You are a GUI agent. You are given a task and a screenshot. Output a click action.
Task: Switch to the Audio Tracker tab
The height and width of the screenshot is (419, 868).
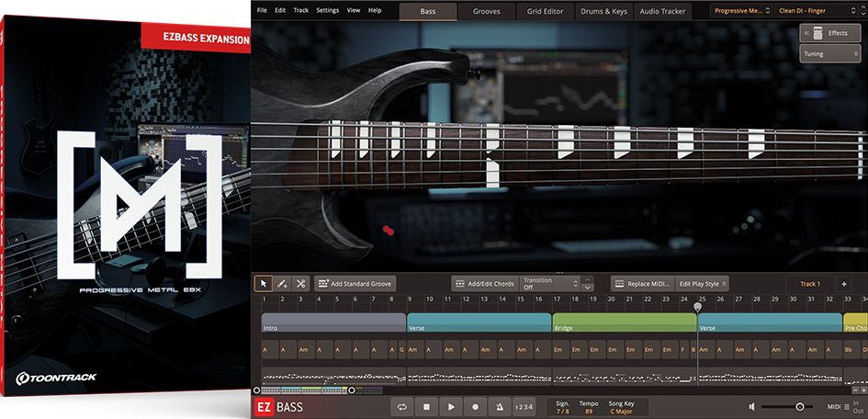[x=662, y=11]
